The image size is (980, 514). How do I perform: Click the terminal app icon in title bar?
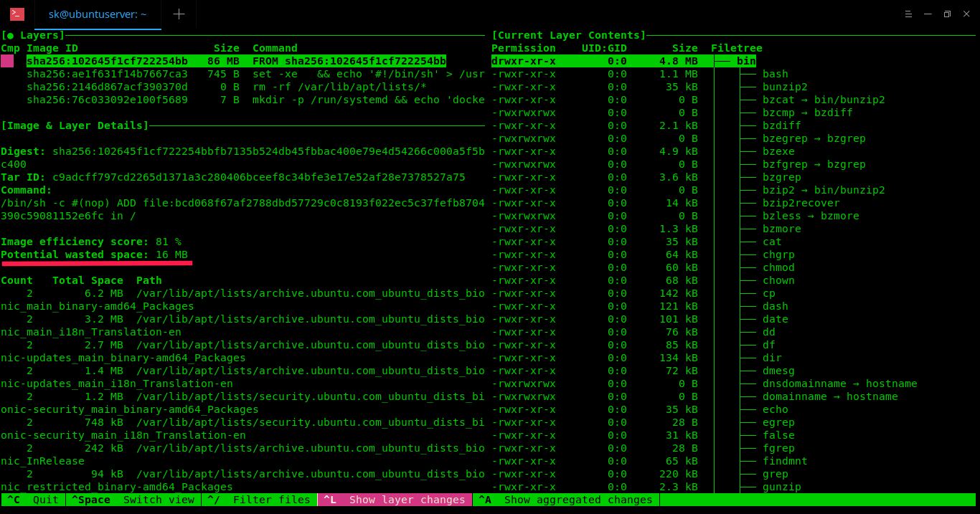(17, 14)
